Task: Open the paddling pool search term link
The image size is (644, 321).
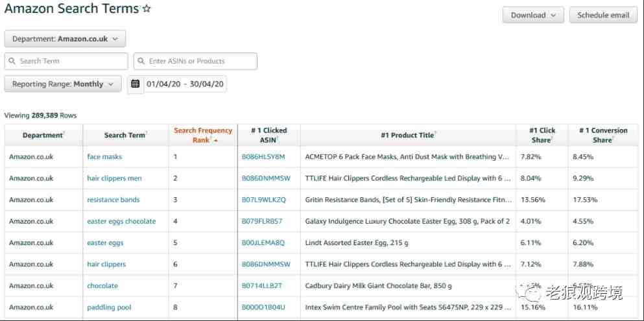Action: 109,307
